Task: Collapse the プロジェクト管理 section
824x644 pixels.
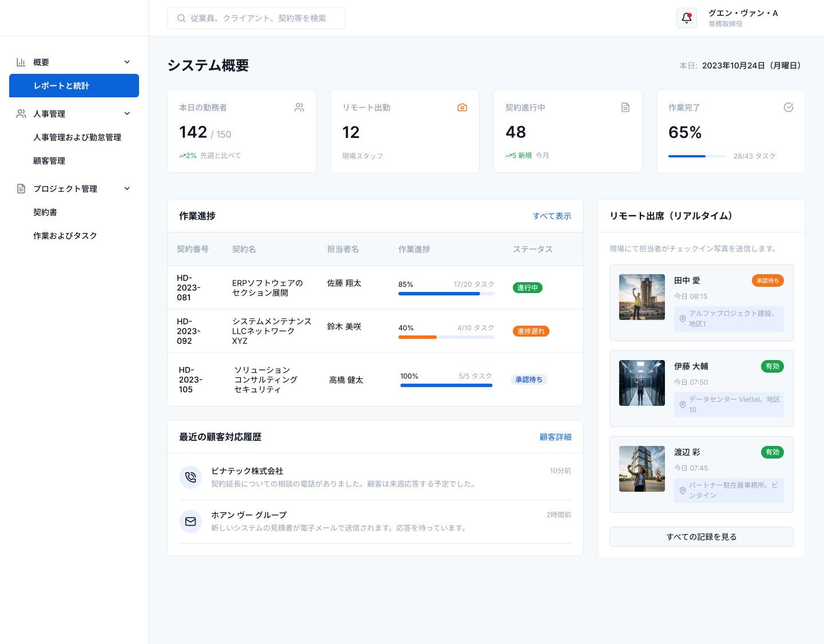Action: tap(127, 188)
